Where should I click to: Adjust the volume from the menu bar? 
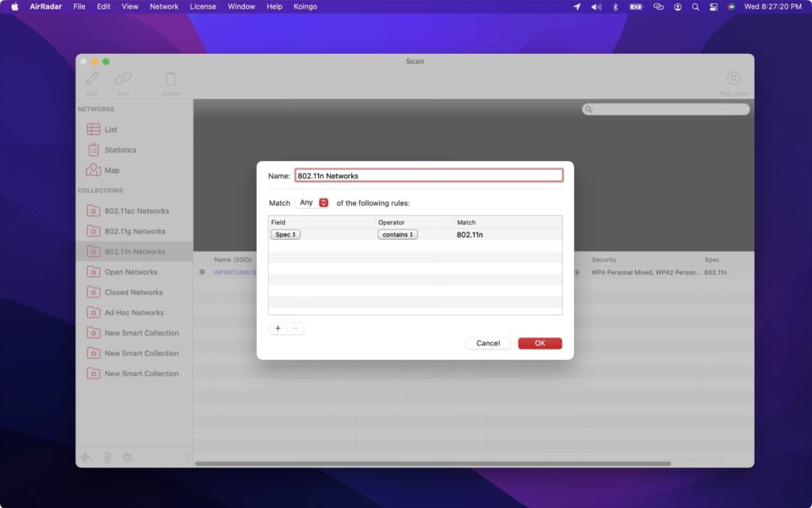[x=596, y=6]
